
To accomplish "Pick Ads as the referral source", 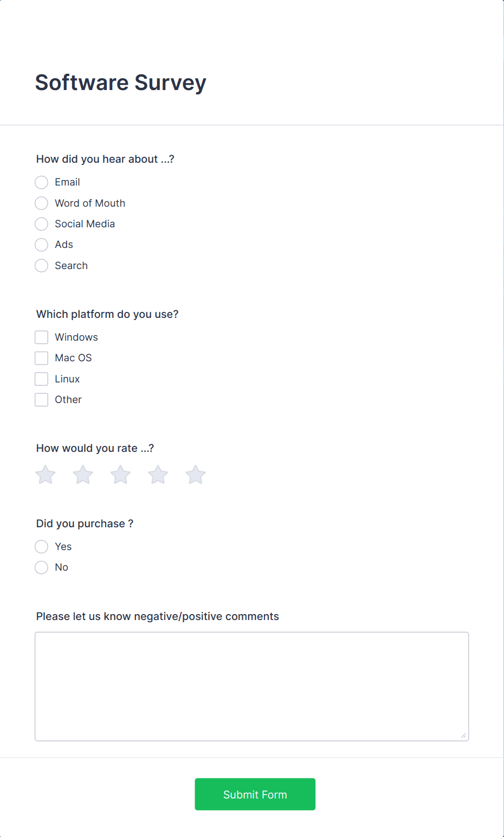I will (x=41, y=245).
